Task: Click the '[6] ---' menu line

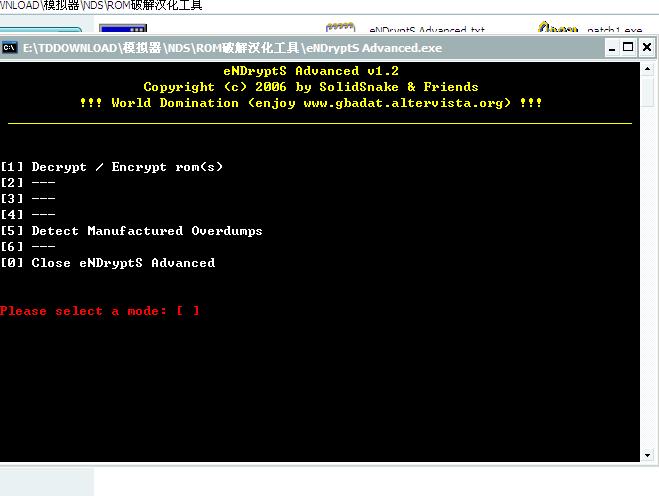Action: (x=28, y=247)
